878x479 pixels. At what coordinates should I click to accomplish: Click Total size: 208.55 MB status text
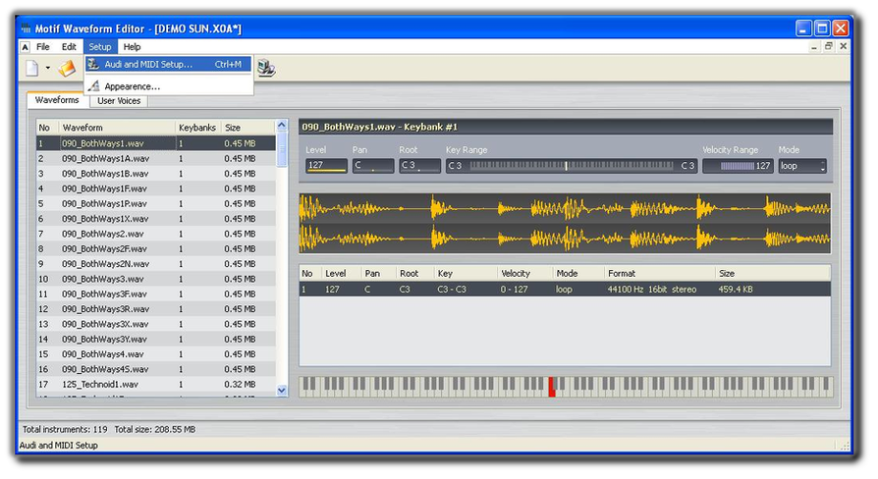pos(155,430)
